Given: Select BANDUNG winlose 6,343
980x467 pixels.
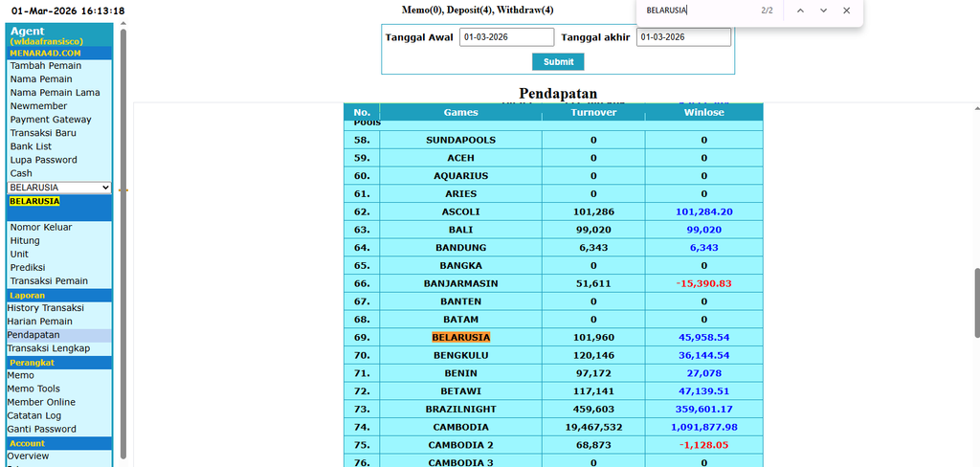Looking at the screenshot, I should (x=703, y=248).
